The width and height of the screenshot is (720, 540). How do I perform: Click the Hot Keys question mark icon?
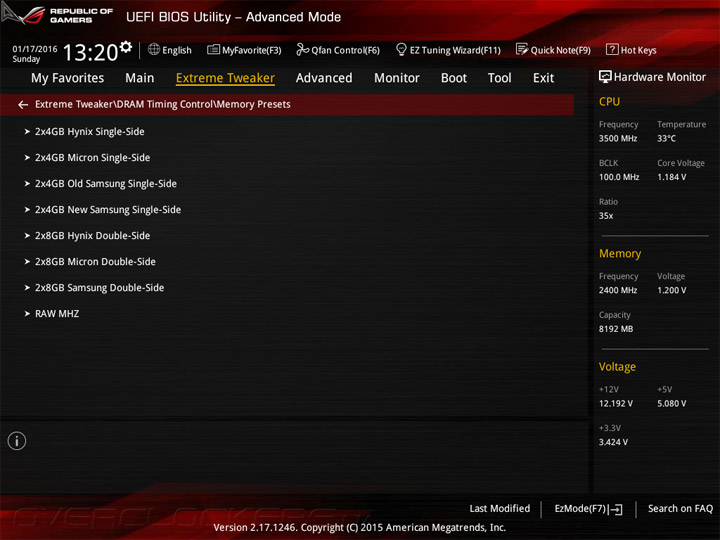(x=612, y=49)
